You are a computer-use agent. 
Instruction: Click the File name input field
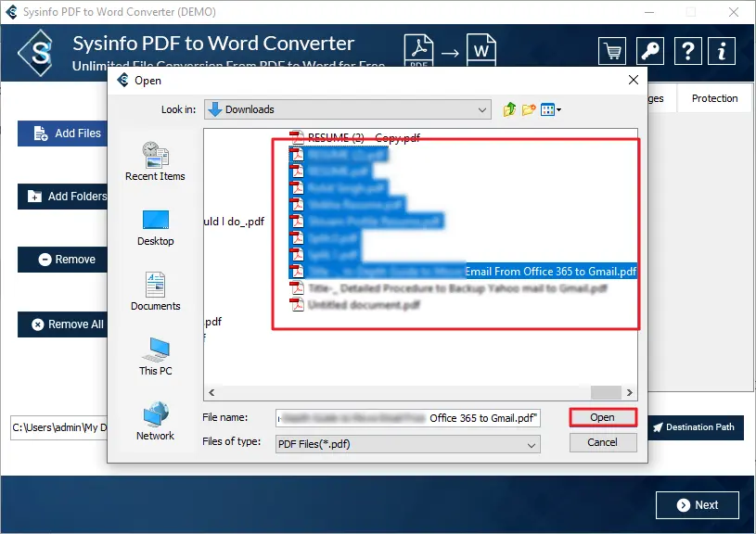408,418
